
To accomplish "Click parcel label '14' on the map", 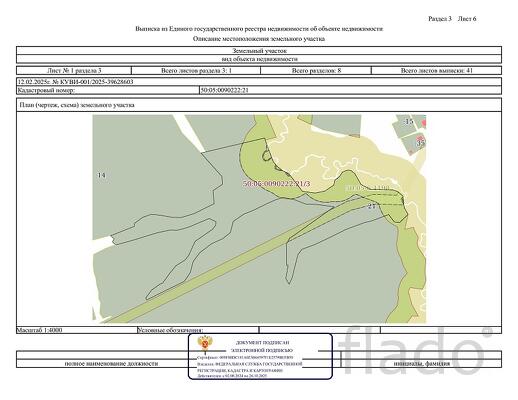I will pos(101,175).
